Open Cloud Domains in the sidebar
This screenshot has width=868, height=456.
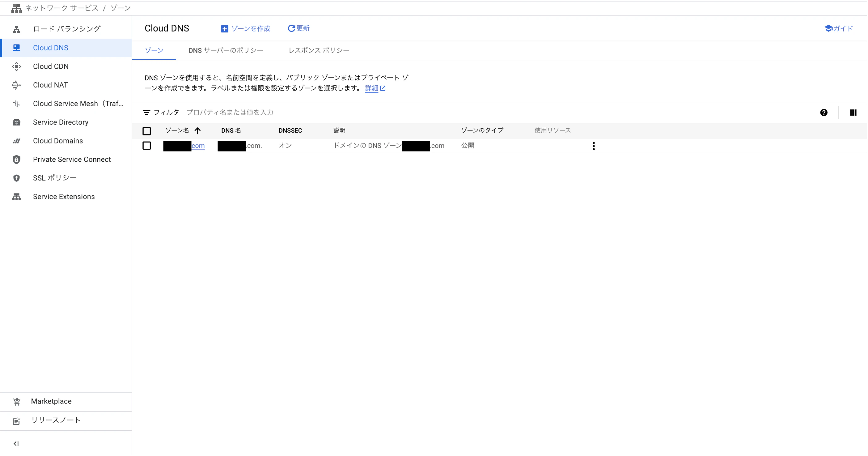coord(66,141)
